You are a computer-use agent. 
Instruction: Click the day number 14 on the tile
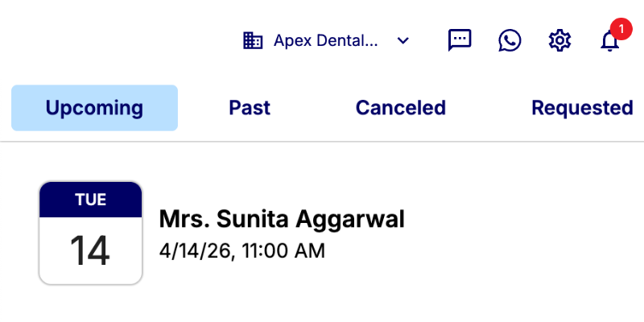(x=90, y=250)
